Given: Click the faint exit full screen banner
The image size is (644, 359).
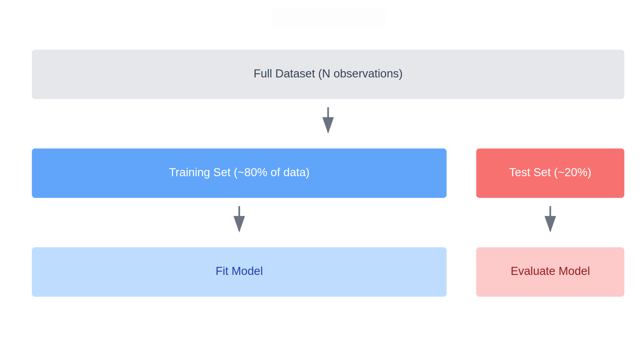Looking at the screenshot, I should (328, 18).
